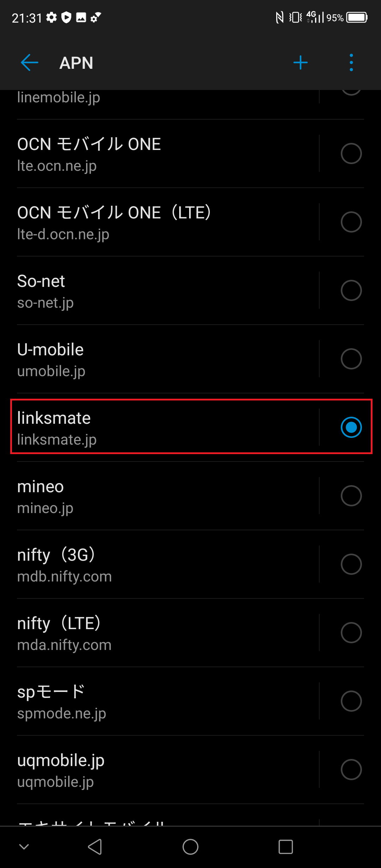Image resolution: width=381 pixels, height=868 pixels.
Task: Open recent apps square button
Action: (285, 846)
